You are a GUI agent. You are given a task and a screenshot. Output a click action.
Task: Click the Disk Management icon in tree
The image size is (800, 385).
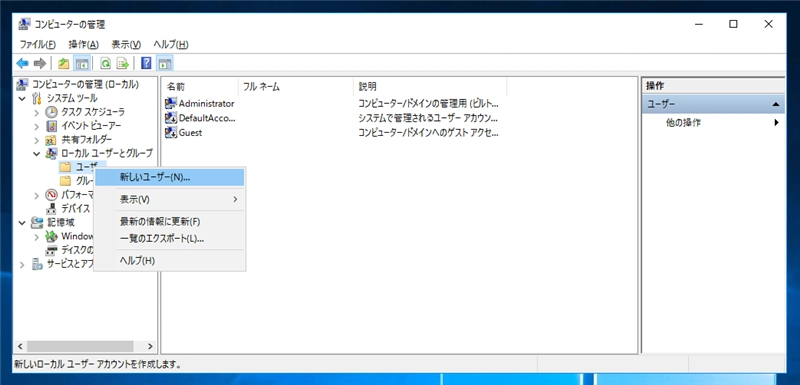52,250
